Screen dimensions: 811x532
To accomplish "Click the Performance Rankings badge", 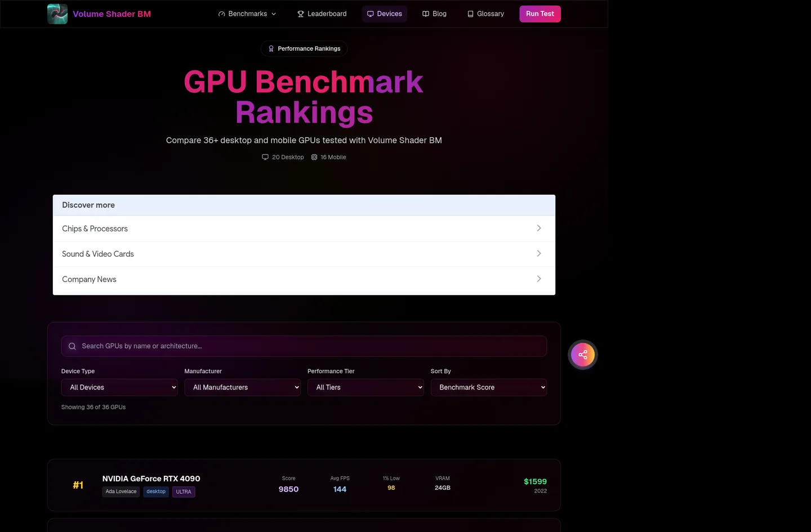I will pos(304,49).
